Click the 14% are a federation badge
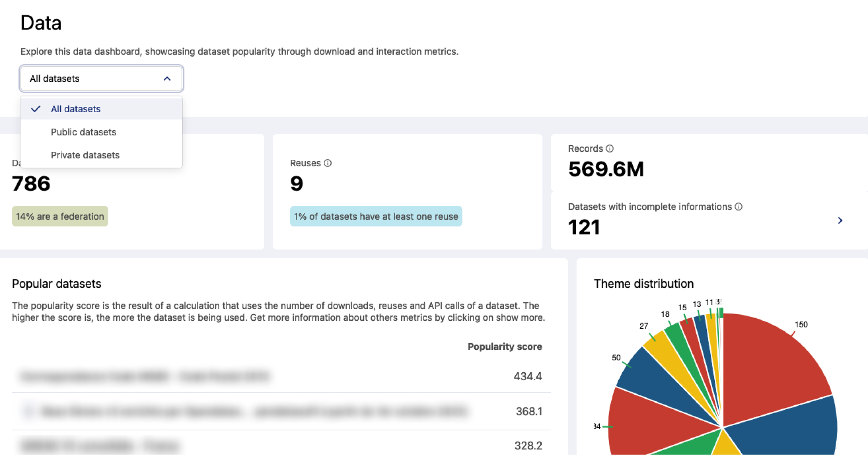 coord(60,216)
